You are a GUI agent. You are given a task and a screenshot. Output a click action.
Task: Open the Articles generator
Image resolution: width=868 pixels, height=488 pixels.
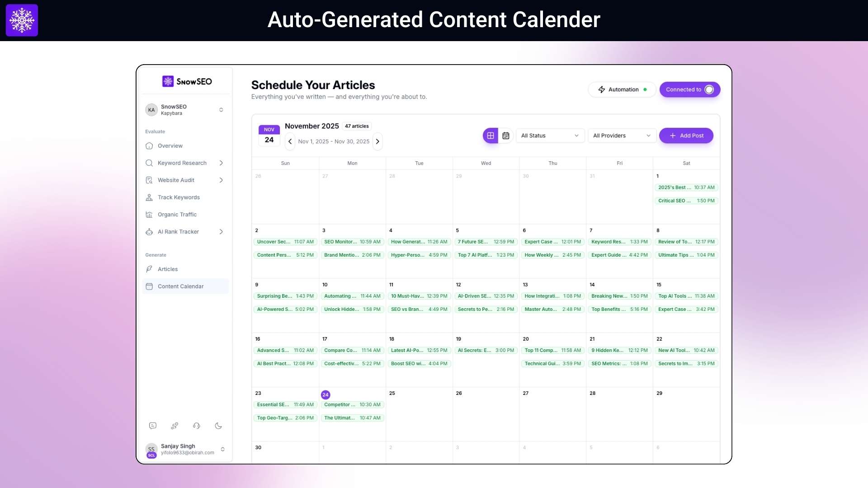(168, 269)
